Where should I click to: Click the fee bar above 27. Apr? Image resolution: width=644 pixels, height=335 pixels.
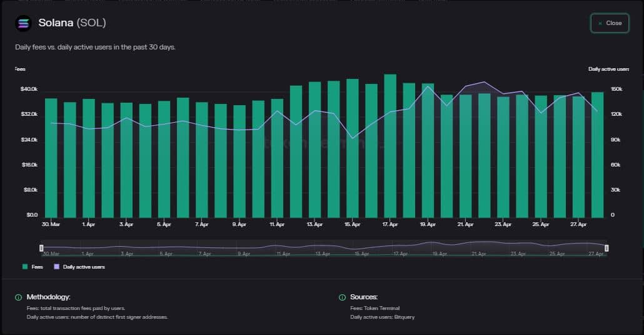coord(578,157)
